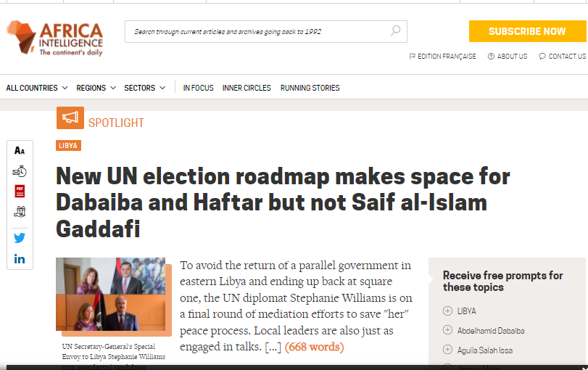Share article on Twitter

(x=20, y=238)
